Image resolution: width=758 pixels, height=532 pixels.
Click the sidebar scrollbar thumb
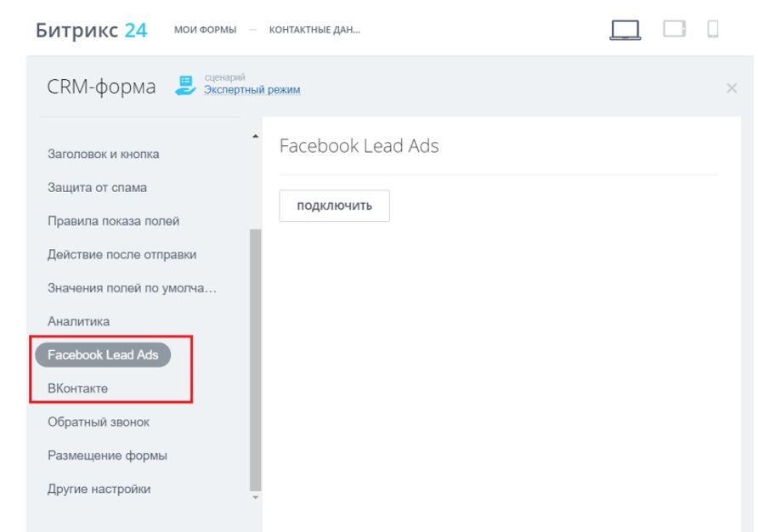256,357
